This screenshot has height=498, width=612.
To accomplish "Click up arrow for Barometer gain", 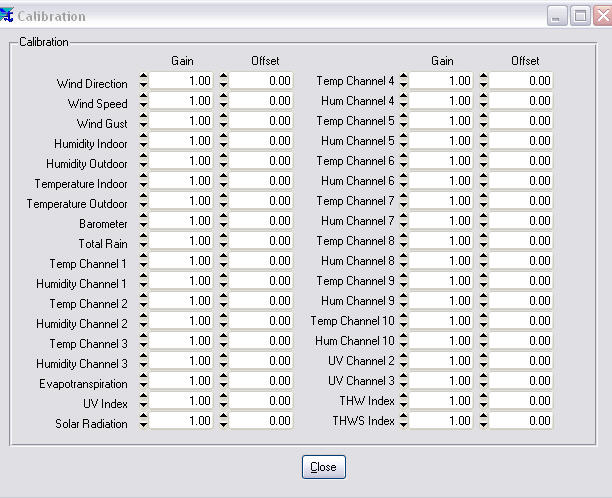I will [x=143, y=217].
